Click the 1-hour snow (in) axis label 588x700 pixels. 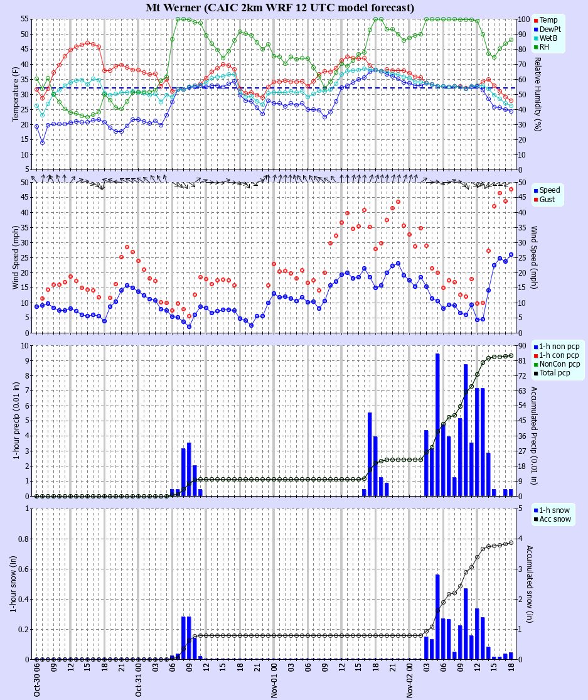(x=13, y=584)
